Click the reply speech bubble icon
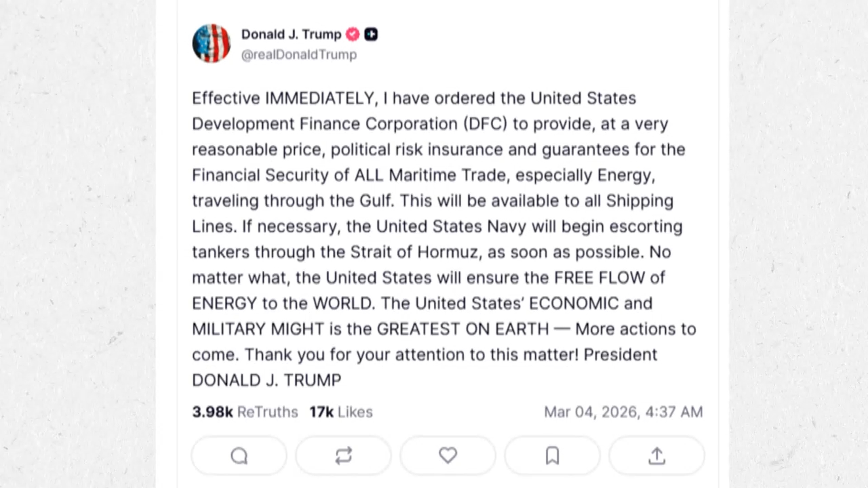The height and width of the screenshot is (488, 868). 239,455
